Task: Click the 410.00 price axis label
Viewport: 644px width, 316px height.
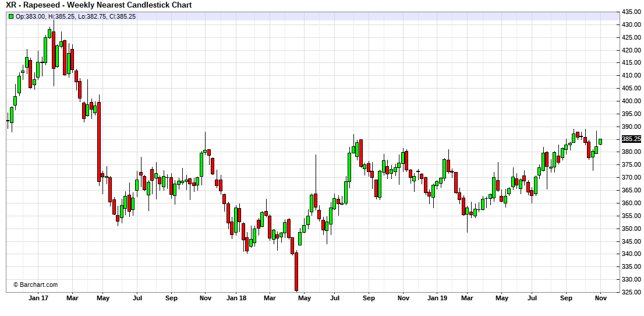Action: point(632,75)
